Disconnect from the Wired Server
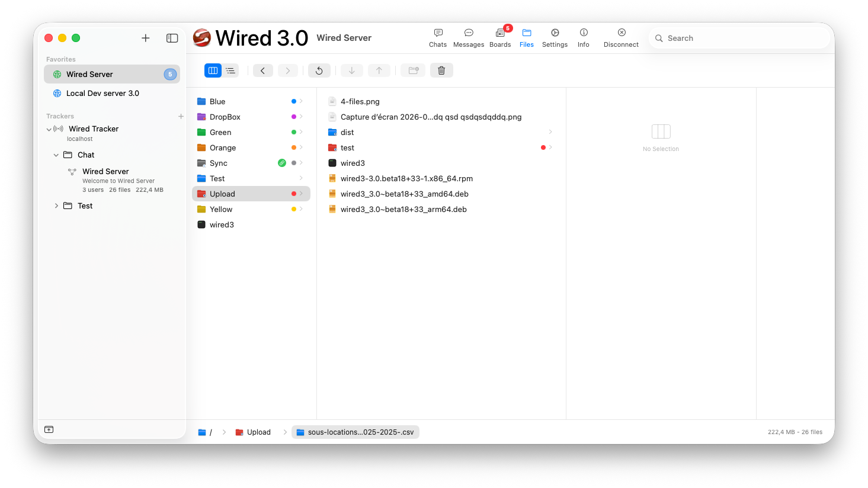The height and width of the screenshot is (488, 868). click(x=621, y=37)
